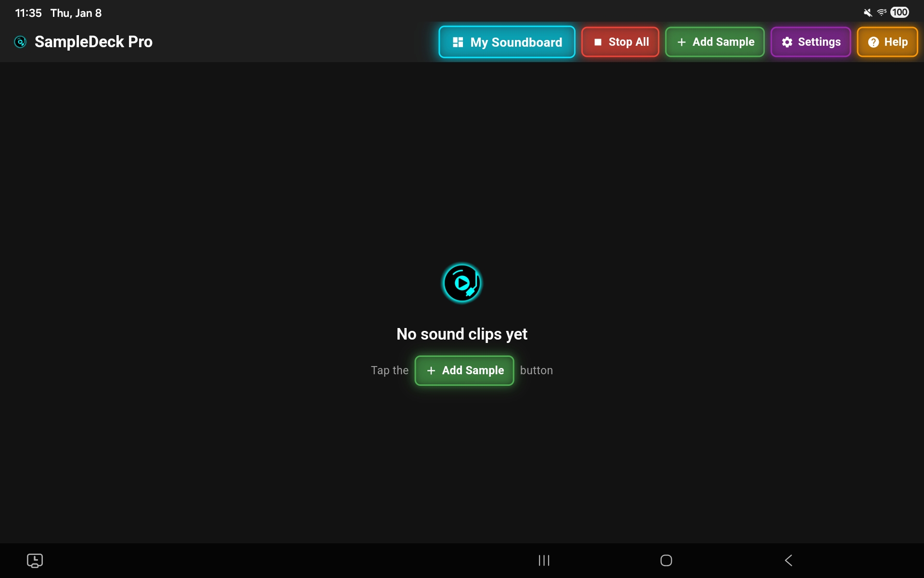Click Add Sample in the top bar
The height and width of the screenshot is (578, 924).
click(x=715, y=42)
